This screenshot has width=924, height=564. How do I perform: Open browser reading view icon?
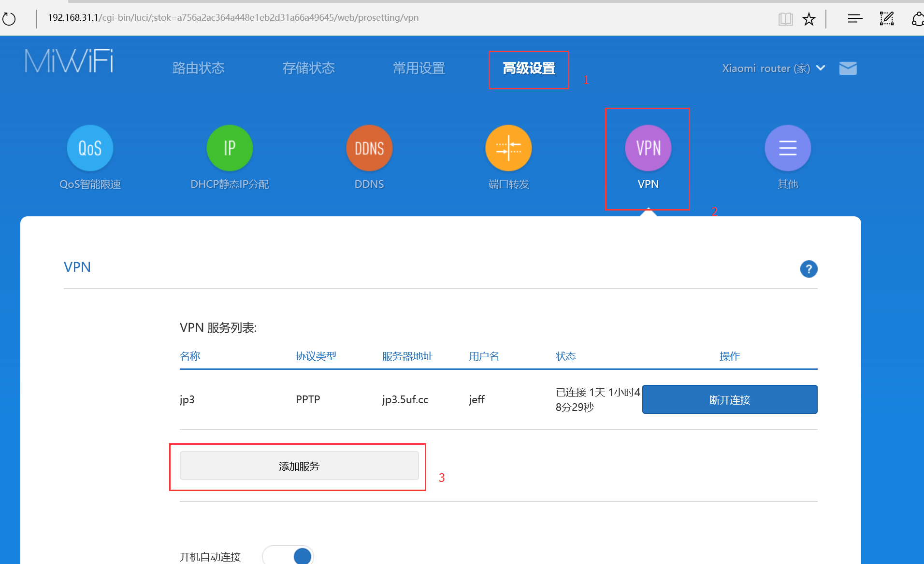click(785, 19)
